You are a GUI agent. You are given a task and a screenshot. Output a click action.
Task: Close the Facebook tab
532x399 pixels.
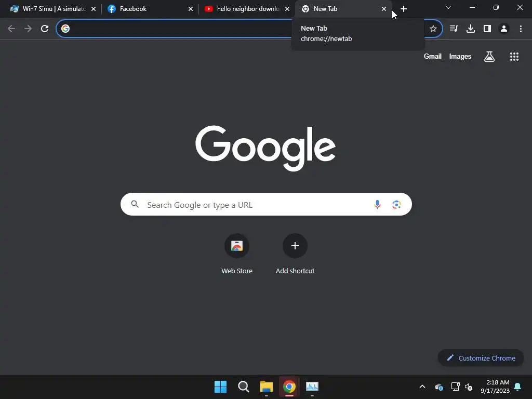(191, 9)
